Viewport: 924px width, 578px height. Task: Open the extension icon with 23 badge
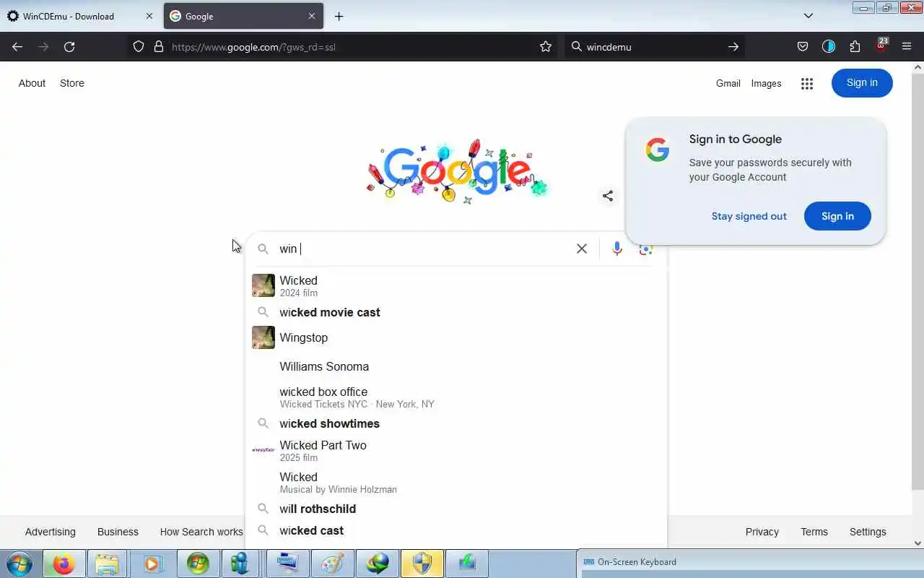click(881, 46)
